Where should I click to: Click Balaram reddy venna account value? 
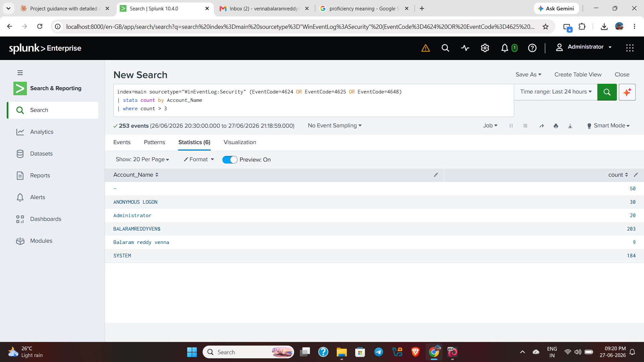[x=141, y=242]
